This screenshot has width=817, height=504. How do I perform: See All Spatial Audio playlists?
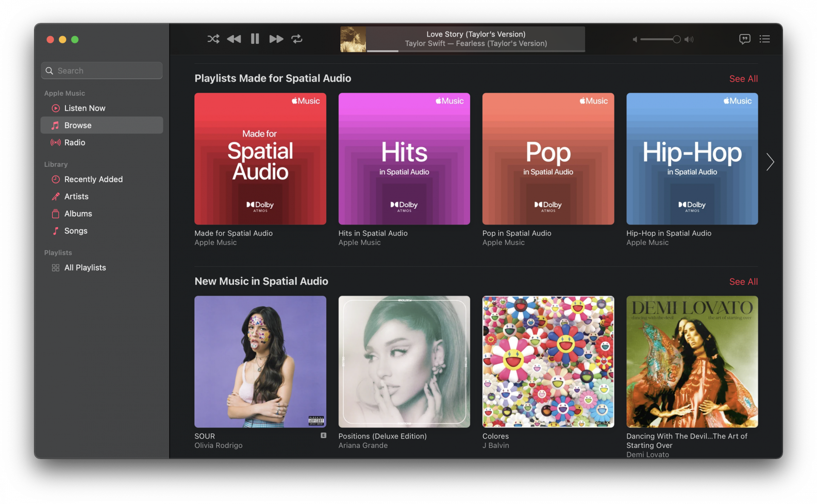[x=743, y=79]
